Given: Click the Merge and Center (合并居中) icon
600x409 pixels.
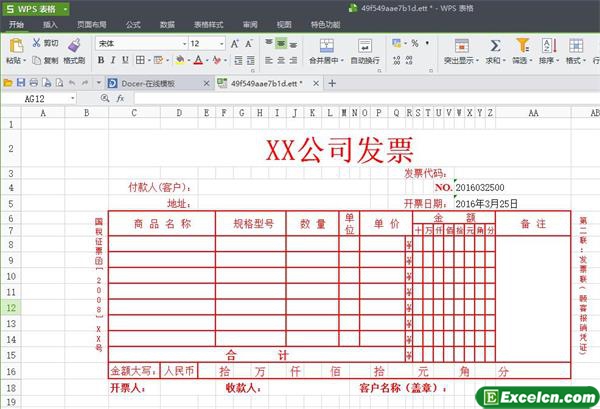Looking at the screenshot, I should tap(326, 46).
